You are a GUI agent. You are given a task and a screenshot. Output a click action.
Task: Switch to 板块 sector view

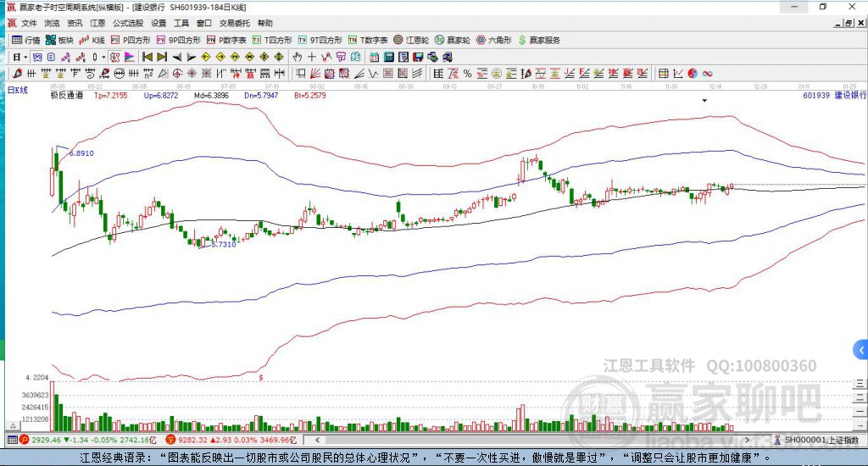(x=60, y=40)
